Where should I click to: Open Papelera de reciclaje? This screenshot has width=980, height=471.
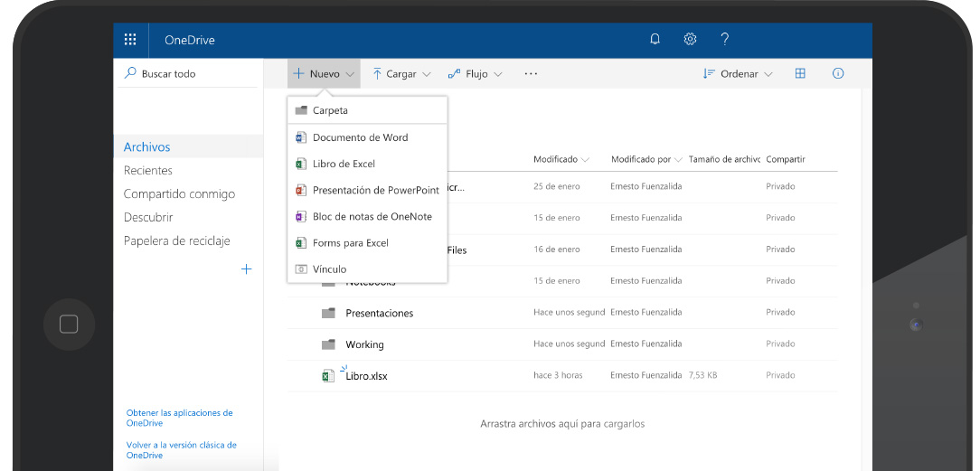177,240
